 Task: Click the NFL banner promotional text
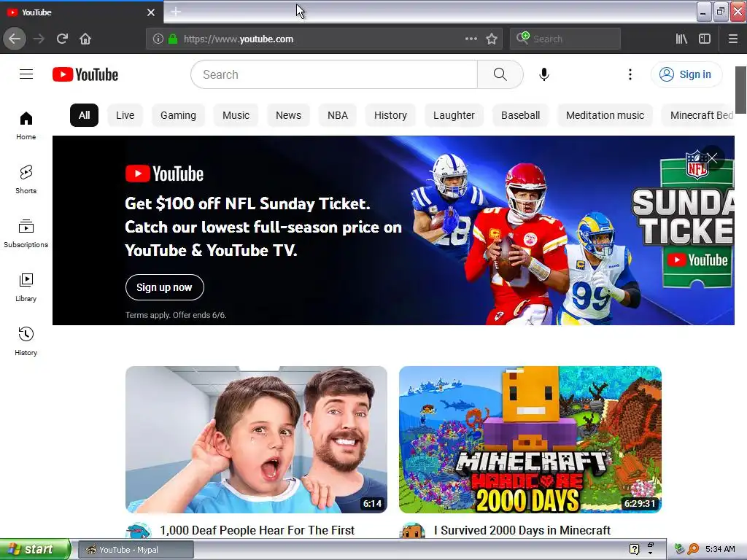coord(263,227)
